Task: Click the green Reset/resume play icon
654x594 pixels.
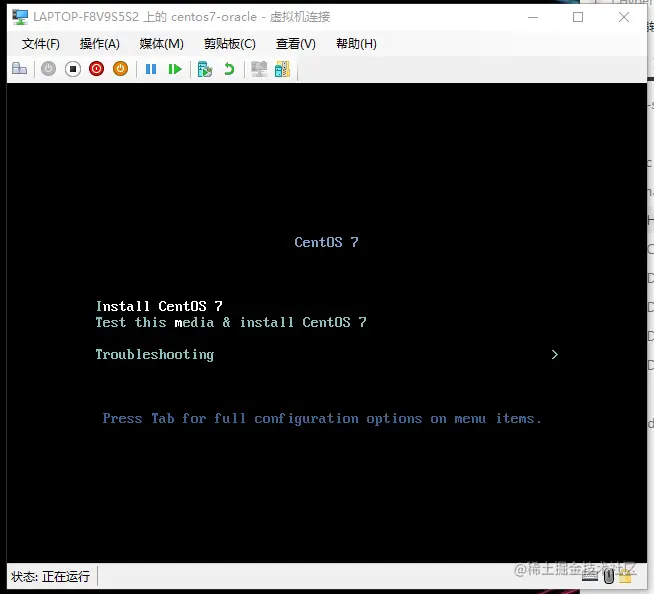Action: click(175, 69)
